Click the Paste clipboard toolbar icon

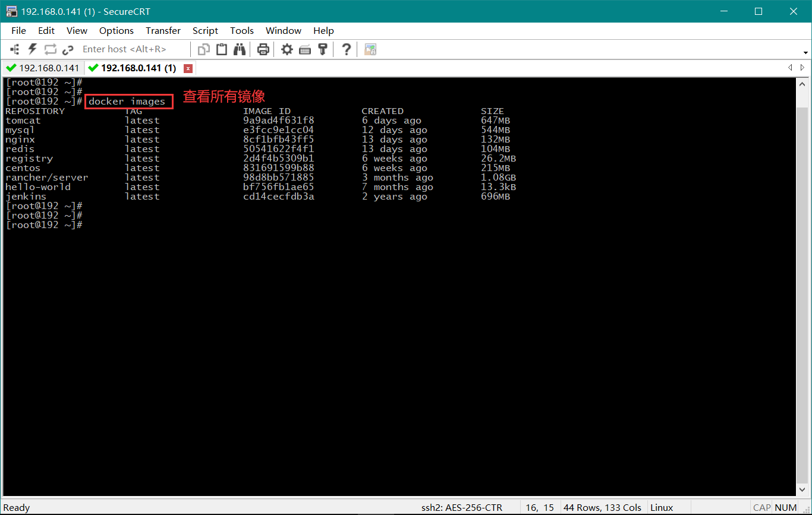pyautogui.click(x=222, y=49)
